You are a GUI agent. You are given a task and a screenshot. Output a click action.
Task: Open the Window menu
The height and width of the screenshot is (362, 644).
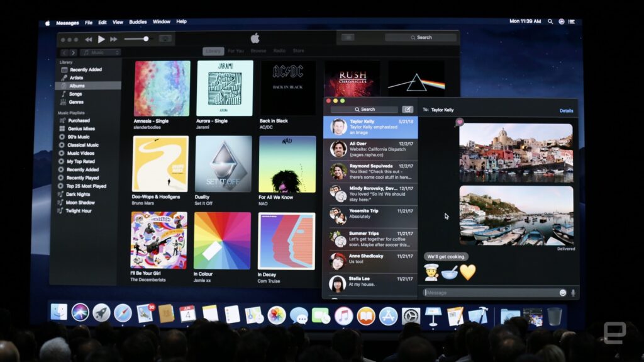pyautogui.click(x=162, y=22)
